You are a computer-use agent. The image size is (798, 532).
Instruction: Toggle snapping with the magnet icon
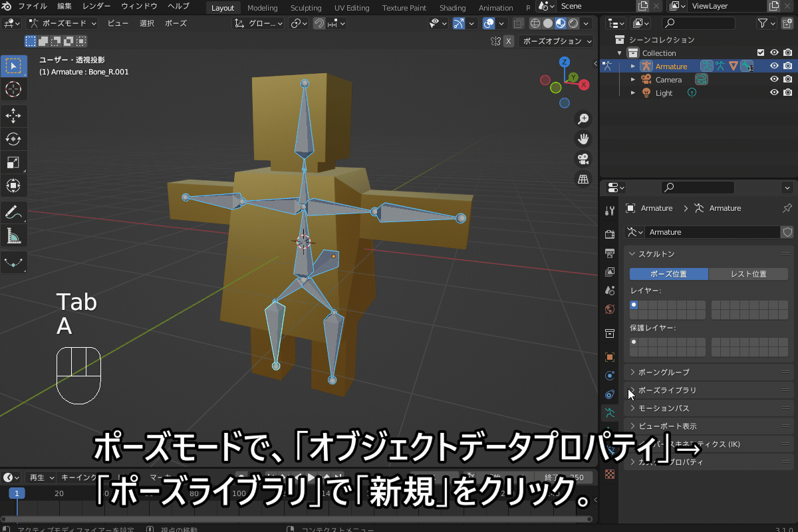pos(319,23)
